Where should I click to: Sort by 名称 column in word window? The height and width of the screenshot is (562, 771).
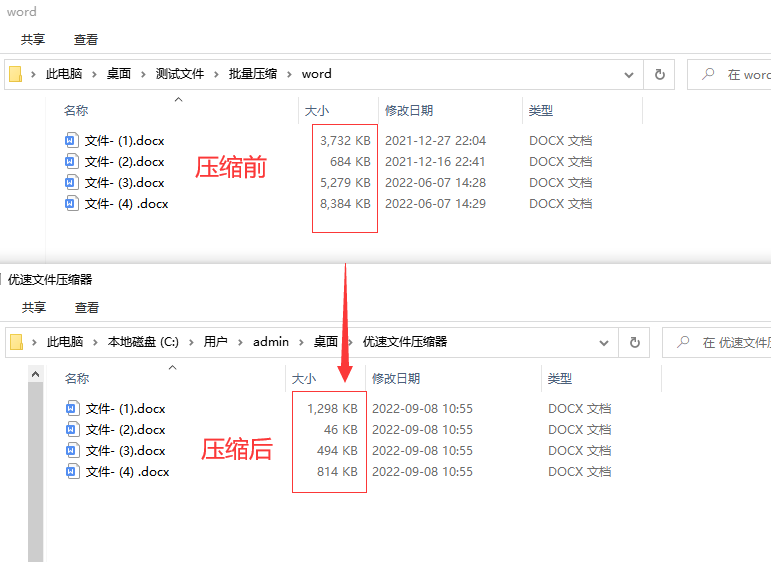point(76,111)
